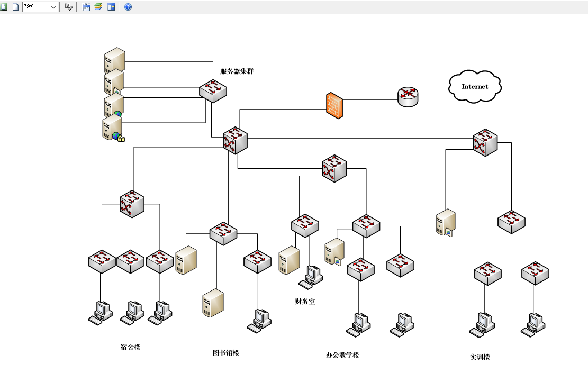Screen dimensions: 588x382
Task: Select the 财务室 switch above its PC
Action: coord(305,226)
